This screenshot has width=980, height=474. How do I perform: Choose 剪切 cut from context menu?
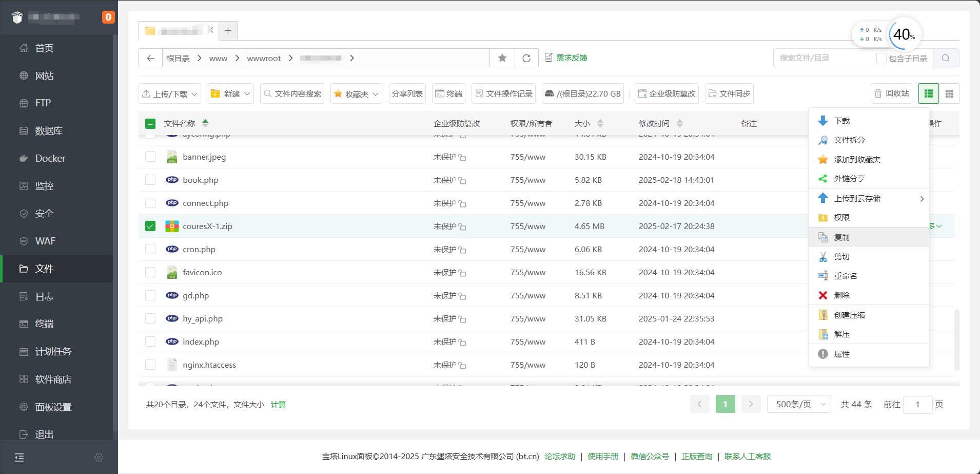pyautogui.click(x=869, y=256)
